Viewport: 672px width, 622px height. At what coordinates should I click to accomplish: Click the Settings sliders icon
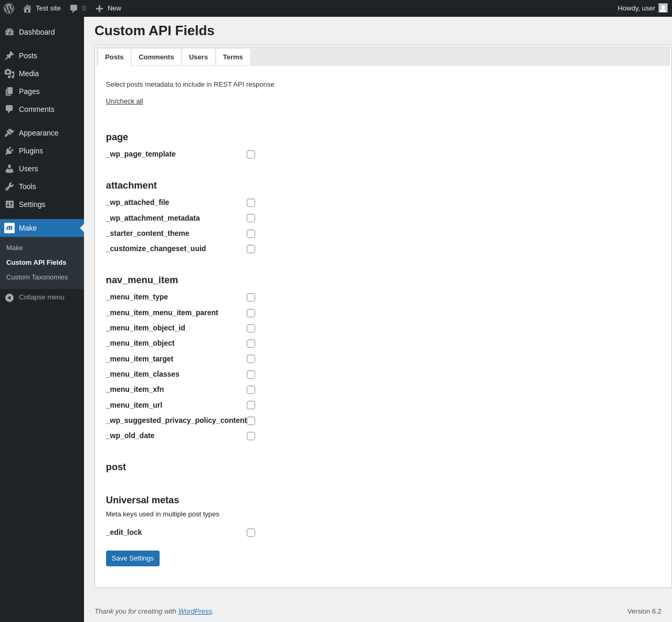point(9,204)
